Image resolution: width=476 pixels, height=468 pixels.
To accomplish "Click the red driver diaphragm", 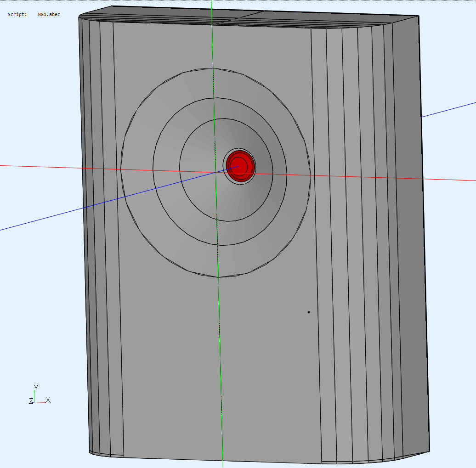I will click(239, 165).
